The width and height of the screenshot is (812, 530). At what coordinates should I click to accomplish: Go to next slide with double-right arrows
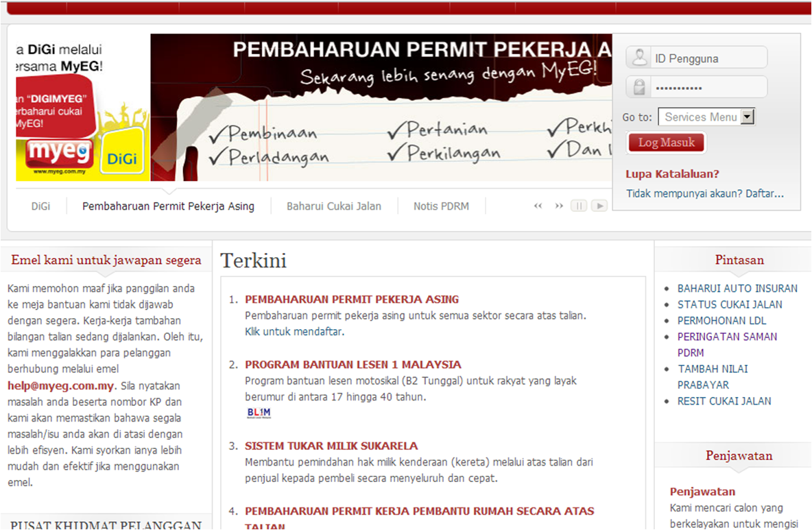pyautogui.click(x=559, y=206)
